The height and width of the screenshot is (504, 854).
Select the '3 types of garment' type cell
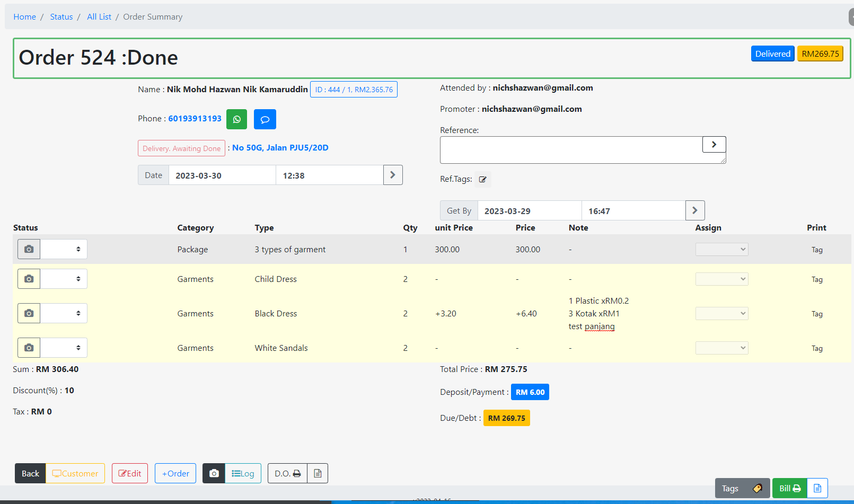point(290,250)
